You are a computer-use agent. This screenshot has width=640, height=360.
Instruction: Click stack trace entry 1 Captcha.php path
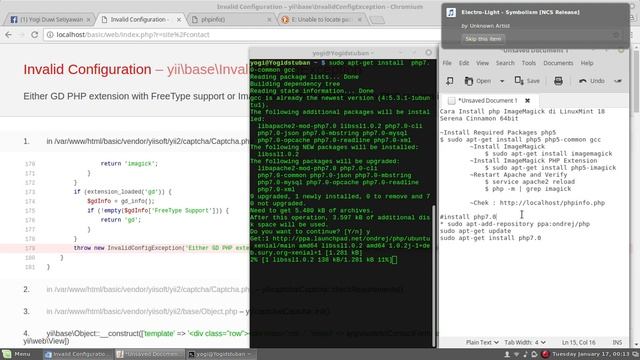[147, 141]
